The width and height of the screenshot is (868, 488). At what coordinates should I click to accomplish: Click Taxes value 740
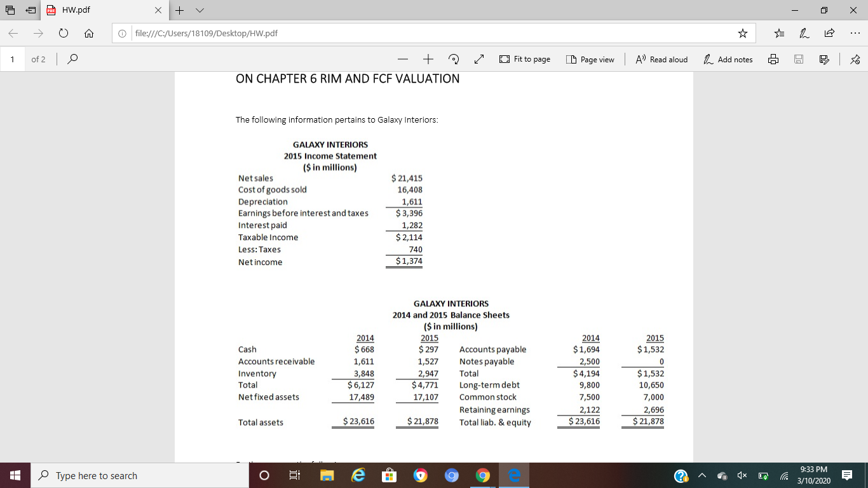point(416,250)
